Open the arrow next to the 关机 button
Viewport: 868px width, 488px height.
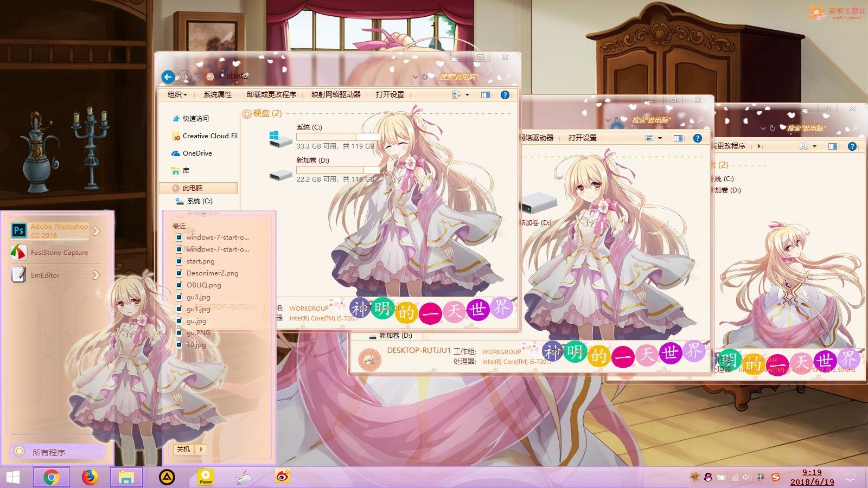(201, 450)
